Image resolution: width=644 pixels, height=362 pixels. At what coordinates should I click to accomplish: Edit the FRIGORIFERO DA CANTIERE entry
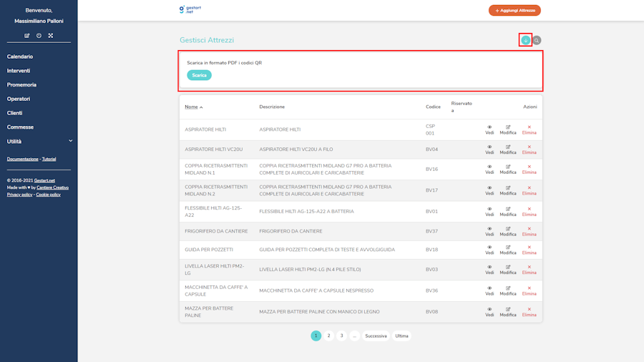click(508, 231)
